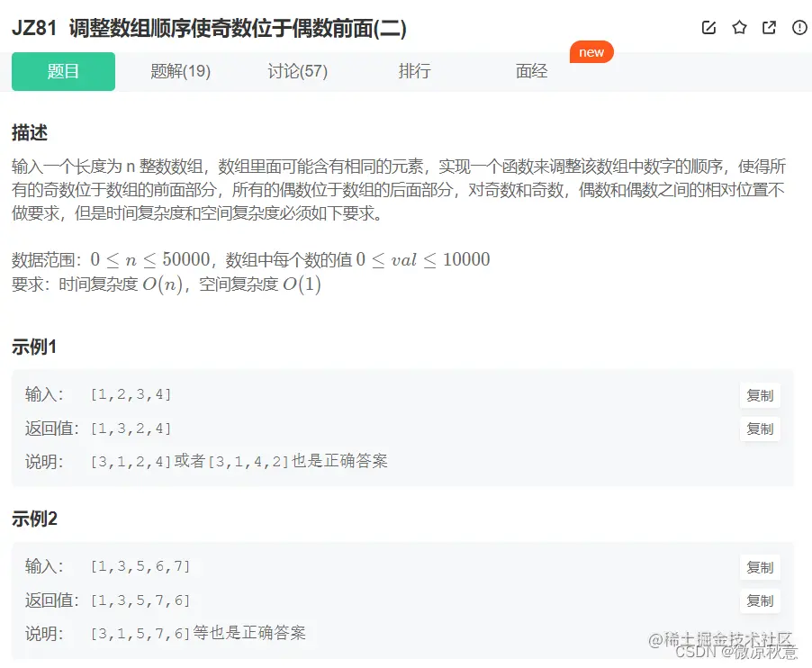Report problem via exclamation icon
Viewport: 812px width, 668px height.
coord(798,27)
